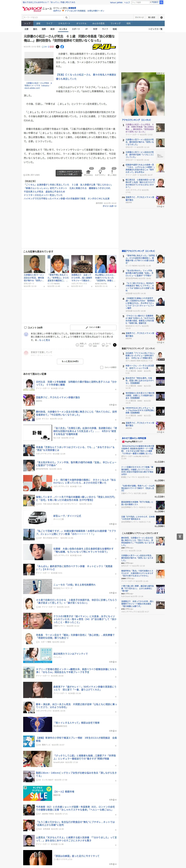The width and height of the screenshot is (186, 868).
Task: Open the トピックス一覧 link
Action: tap(155, 29)
